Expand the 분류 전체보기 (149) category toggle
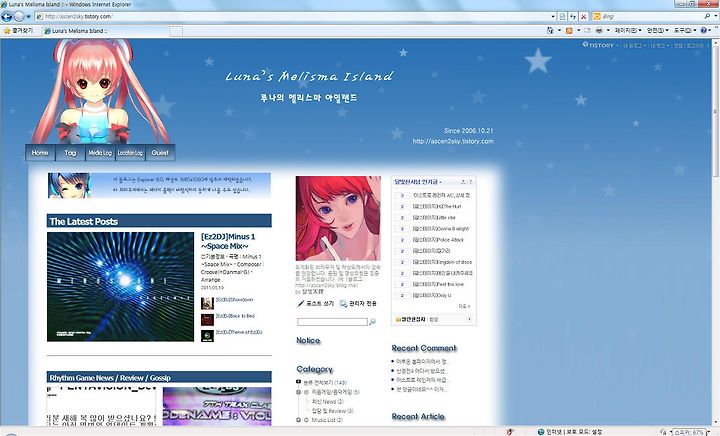This screenshot has width=720, height=436. pyautogui.click(x=298, y=382)
